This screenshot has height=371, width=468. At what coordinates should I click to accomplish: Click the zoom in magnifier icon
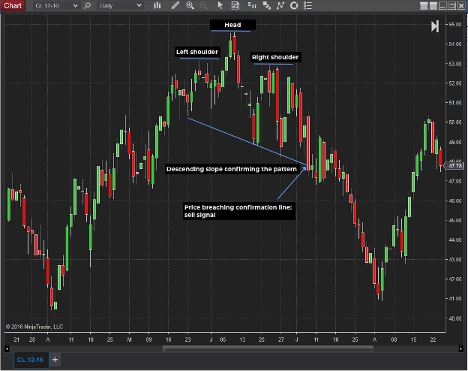(190, 6)
